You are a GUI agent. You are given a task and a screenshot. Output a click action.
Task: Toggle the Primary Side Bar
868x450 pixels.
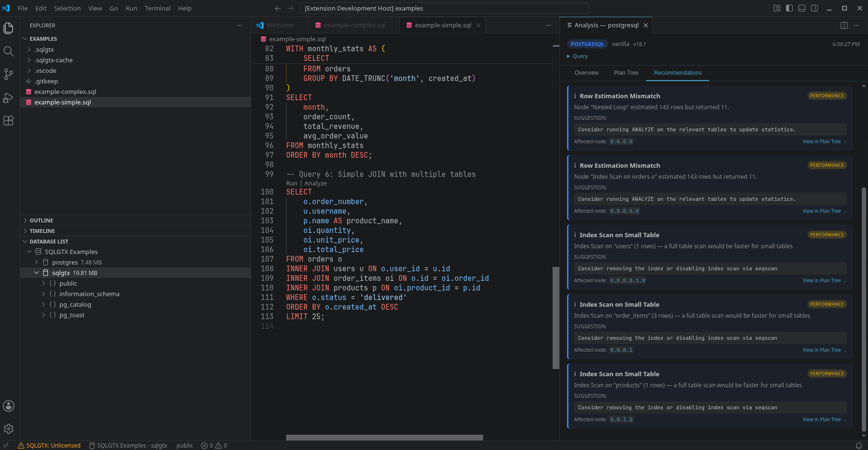(x=789, y=8)
